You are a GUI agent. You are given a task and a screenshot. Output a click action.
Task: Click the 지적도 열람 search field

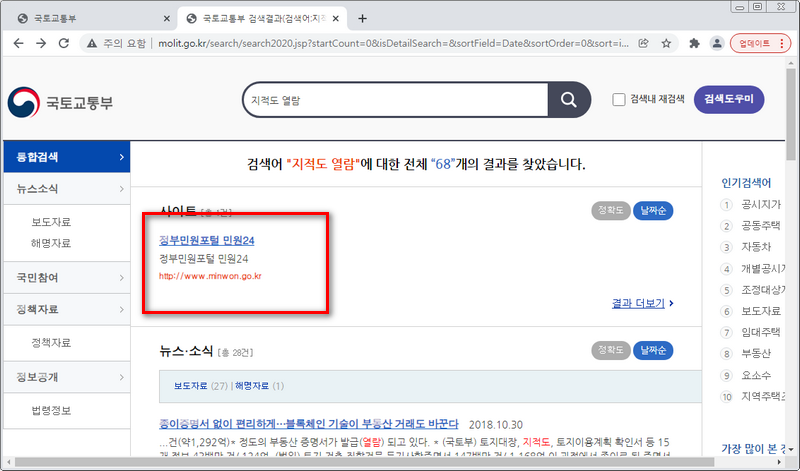point(395,100)
